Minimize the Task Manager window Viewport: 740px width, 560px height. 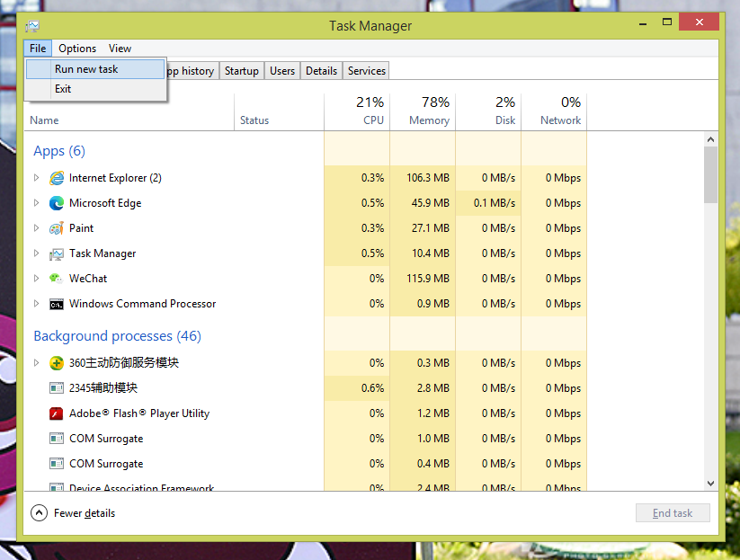(x=643, y=23)
